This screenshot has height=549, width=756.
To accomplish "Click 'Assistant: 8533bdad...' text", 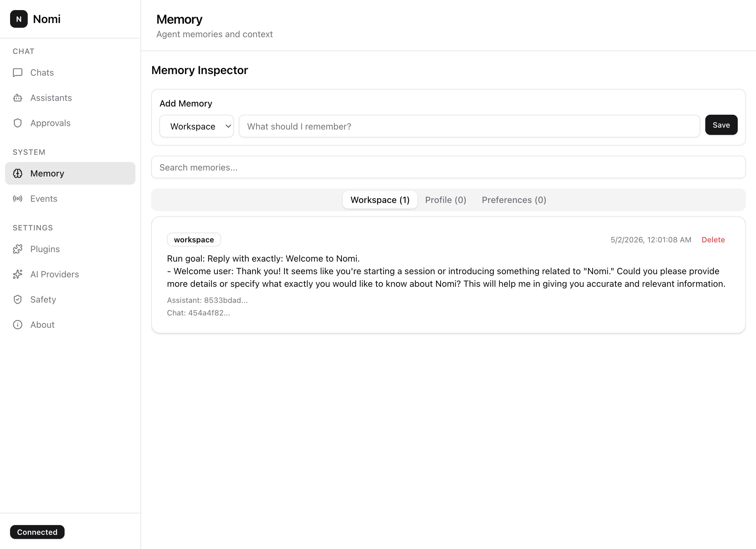I will [x=207, y=300].
